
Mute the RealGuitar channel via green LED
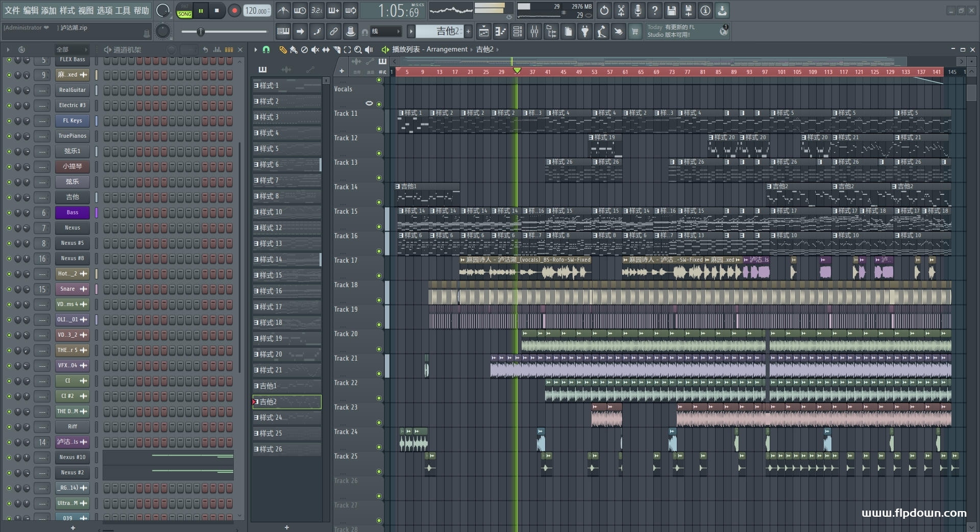pyautogui.click(x=9, y=90)
